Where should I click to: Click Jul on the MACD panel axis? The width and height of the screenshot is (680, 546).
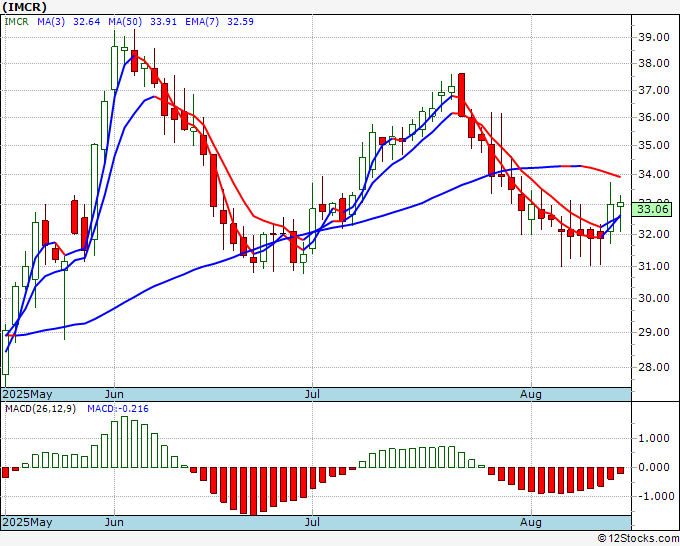click(x=312, y=522)
